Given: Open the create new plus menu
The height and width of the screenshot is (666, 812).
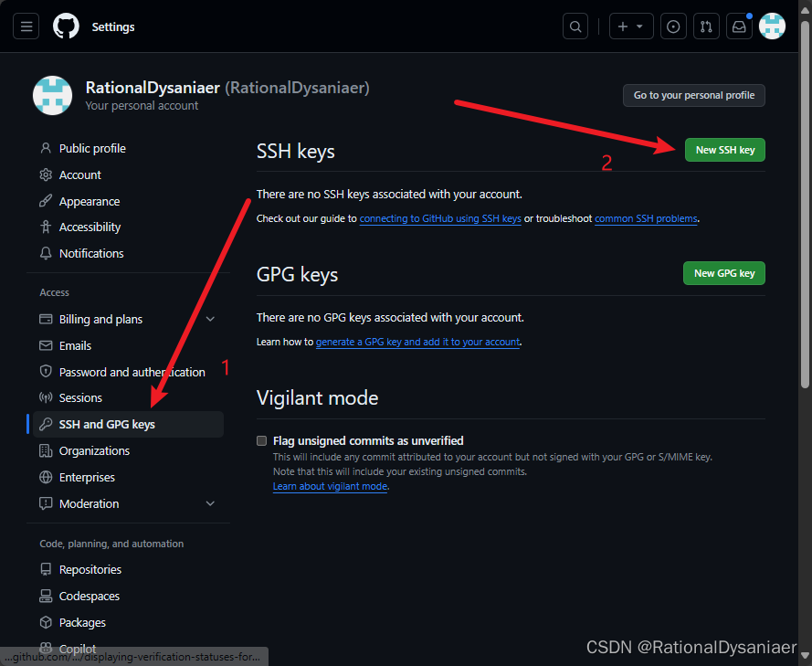Looking at the screenshot, I should click(x=631, y=26).
